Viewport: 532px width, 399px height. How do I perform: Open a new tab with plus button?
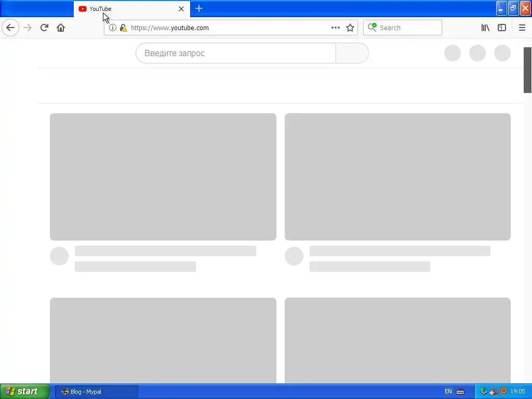pos(199,8)
